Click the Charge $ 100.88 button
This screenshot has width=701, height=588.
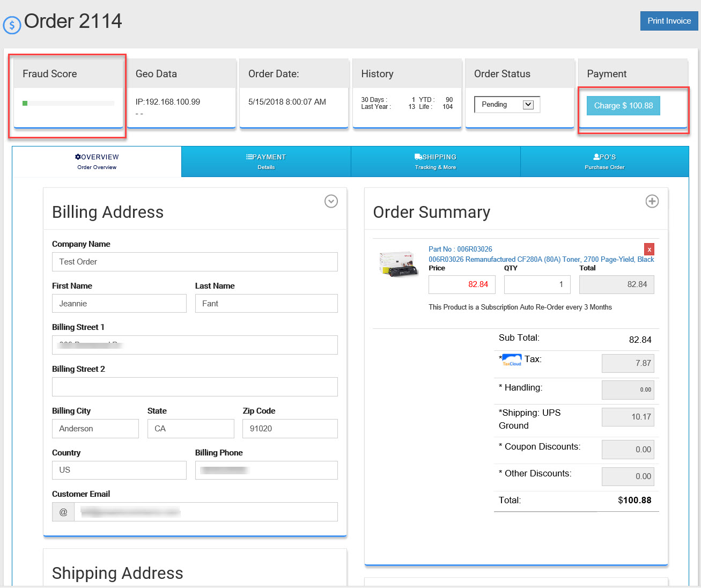coord(623,106)
